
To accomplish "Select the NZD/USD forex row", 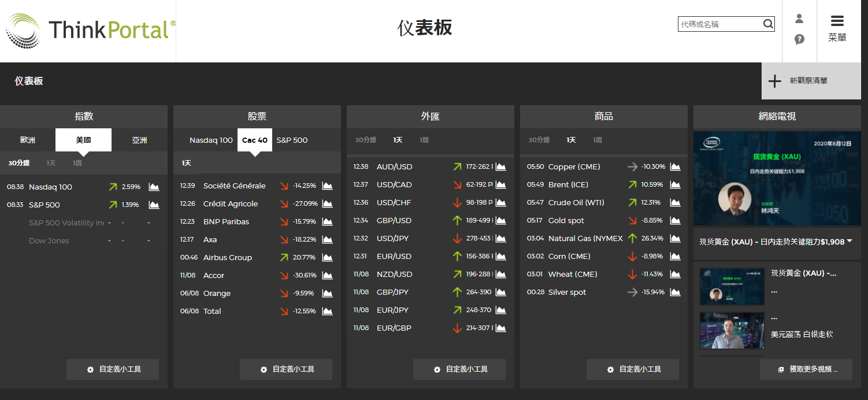I will pyautogui.click(x=431, y=274).
